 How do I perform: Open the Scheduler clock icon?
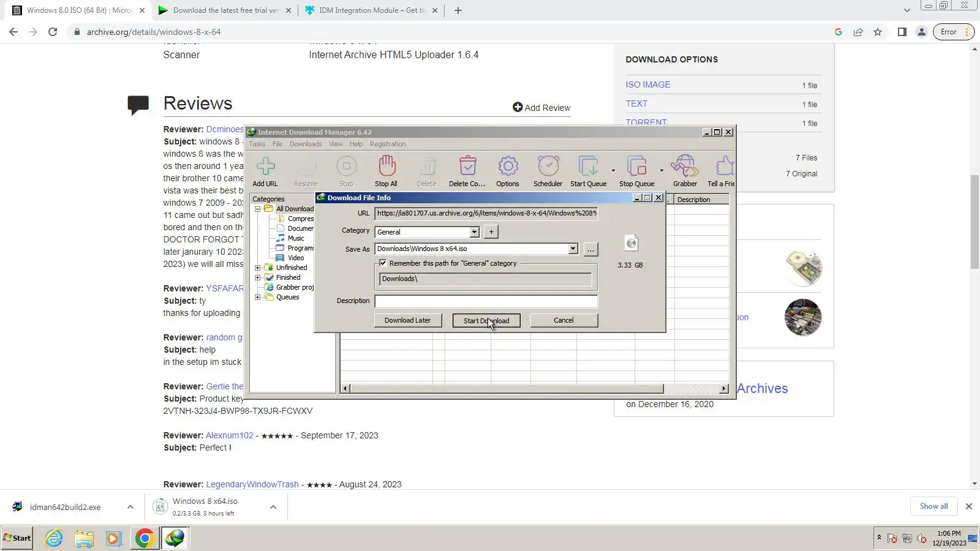coord(548,171)
